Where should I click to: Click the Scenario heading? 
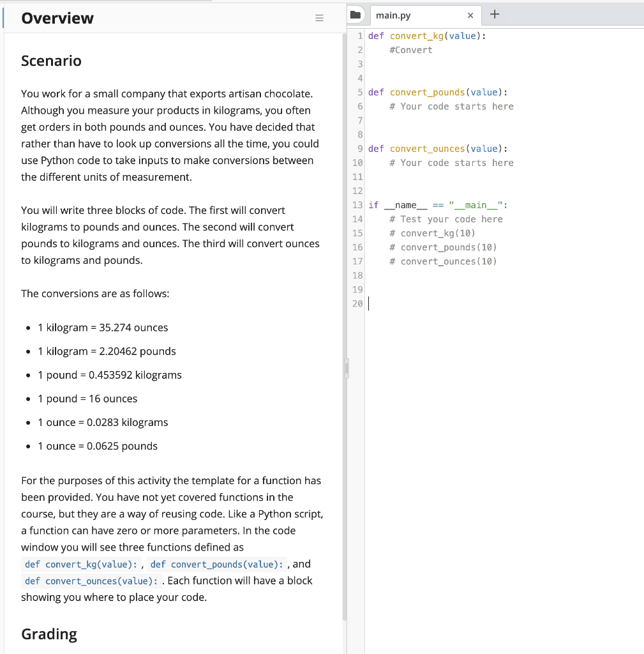click(x=51, y=61)
